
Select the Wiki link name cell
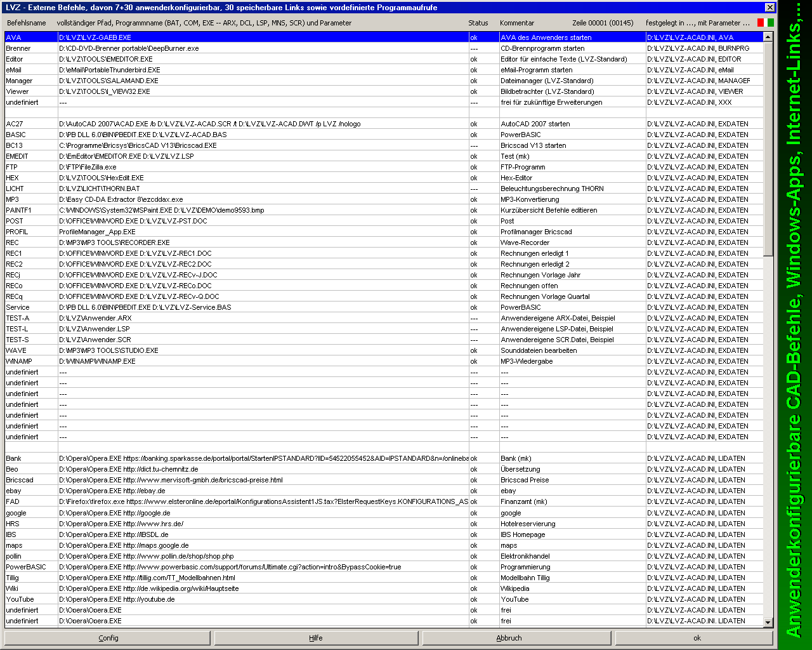31,588
